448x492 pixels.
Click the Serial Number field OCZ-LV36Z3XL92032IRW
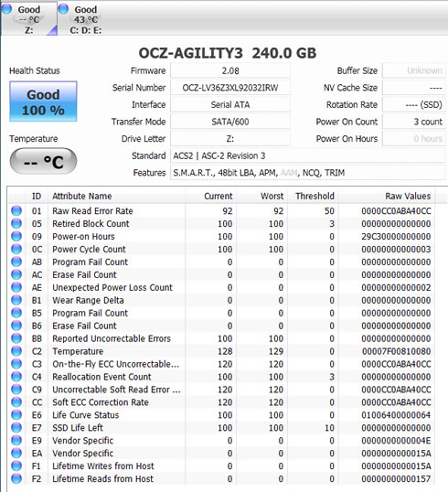230,88
